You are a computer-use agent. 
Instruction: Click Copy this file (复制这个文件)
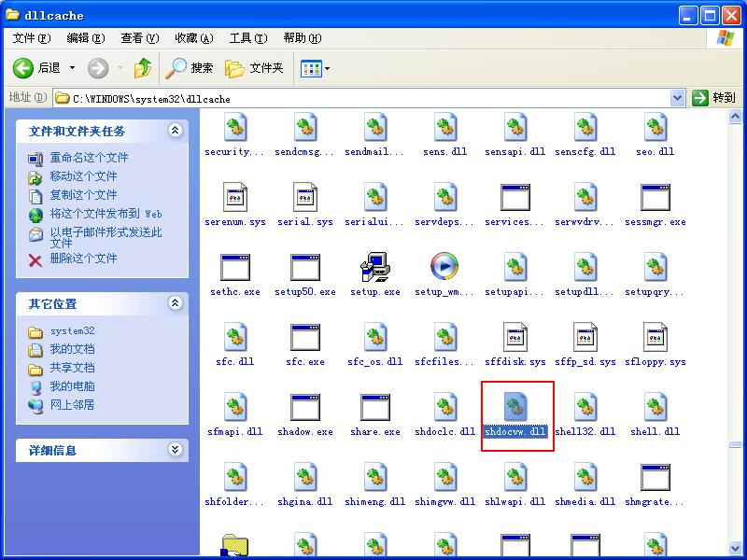[x=83, y=195]
